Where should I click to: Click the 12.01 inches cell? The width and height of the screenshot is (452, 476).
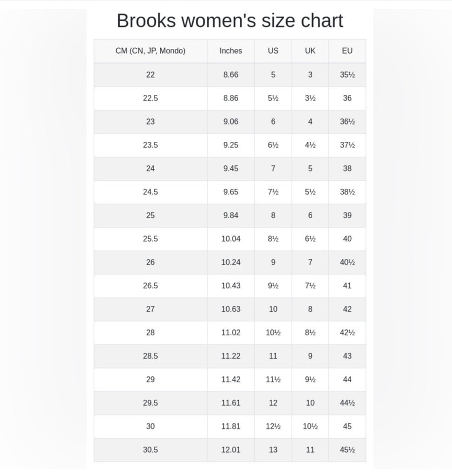click(231, 450)
